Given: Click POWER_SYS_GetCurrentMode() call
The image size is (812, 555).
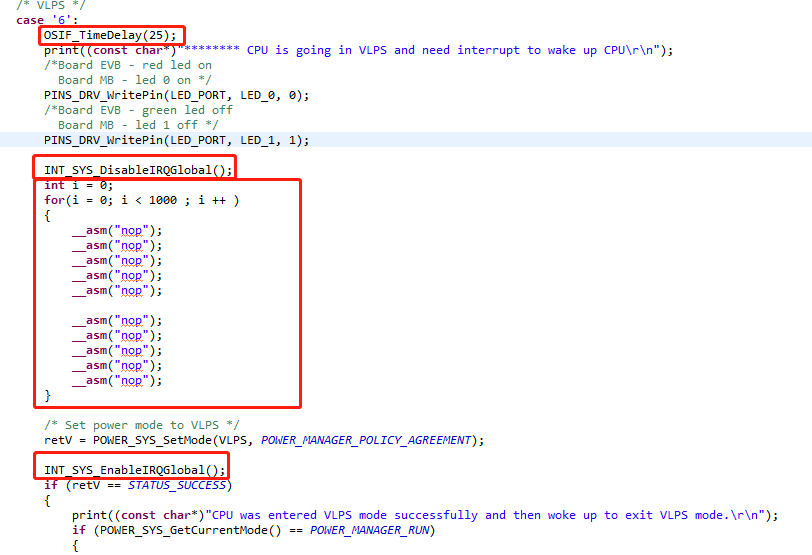Looking at the screenshot, I should tap(191, 530).
